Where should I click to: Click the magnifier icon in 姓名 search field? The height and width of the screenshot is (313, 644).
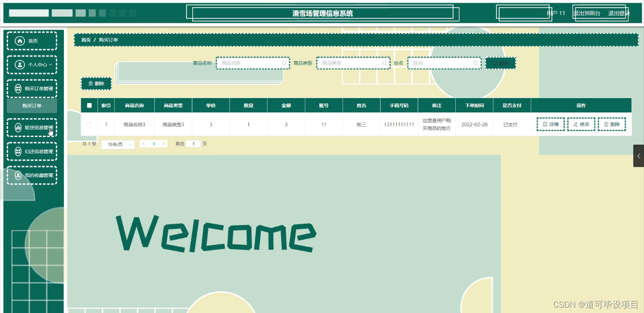[476, 63]
